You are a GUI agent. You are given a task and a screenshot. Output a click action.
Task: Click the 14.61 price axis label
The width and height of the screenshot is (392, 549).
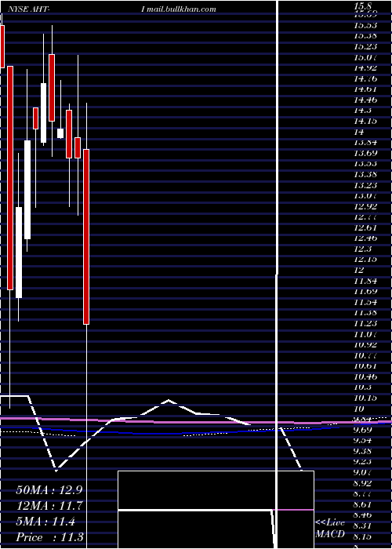click(365, 89)
